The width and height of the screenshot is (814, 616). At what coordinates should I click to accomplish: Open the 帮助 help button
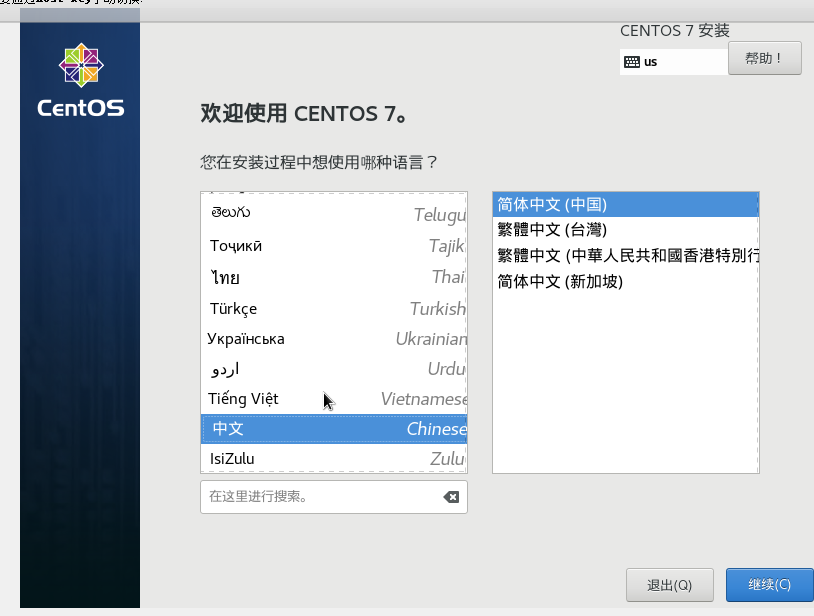(765, 58)
